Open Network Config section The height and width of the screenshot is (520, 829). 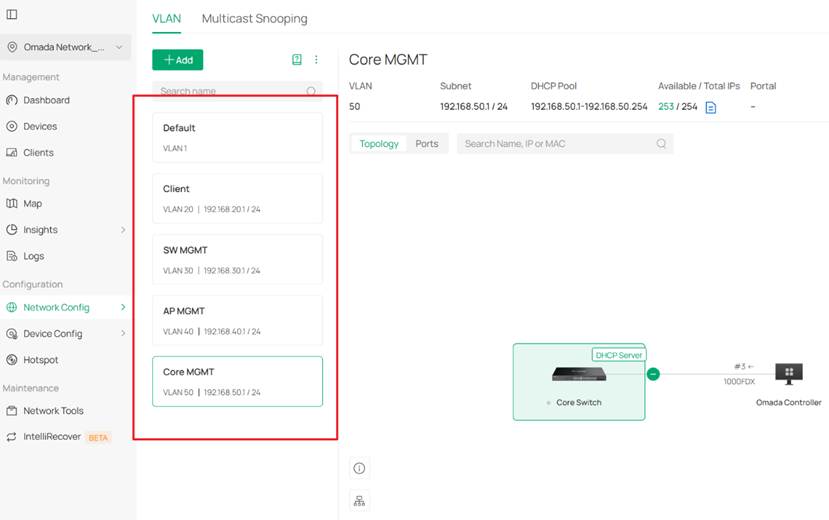coord(56,307)
